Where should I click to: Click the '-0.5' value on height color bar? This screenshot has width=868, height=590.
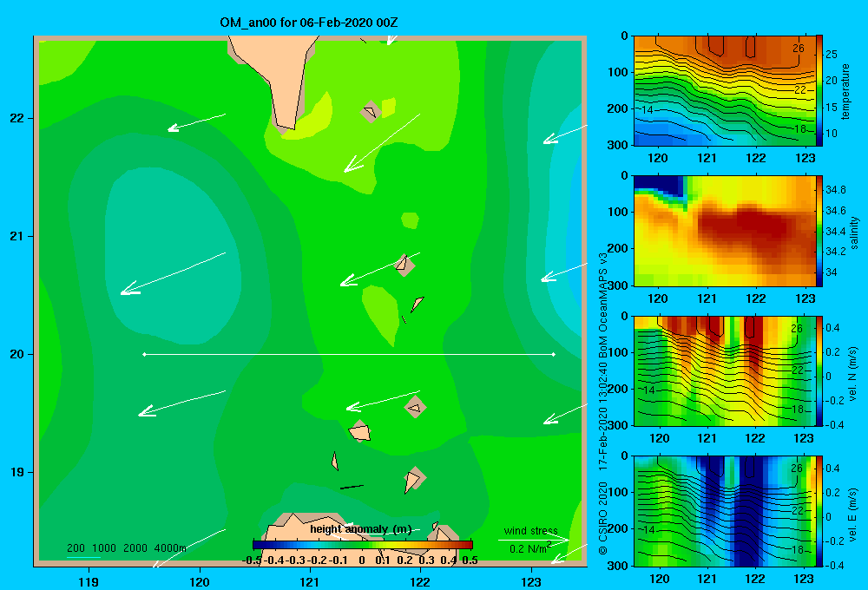[252, 560]
